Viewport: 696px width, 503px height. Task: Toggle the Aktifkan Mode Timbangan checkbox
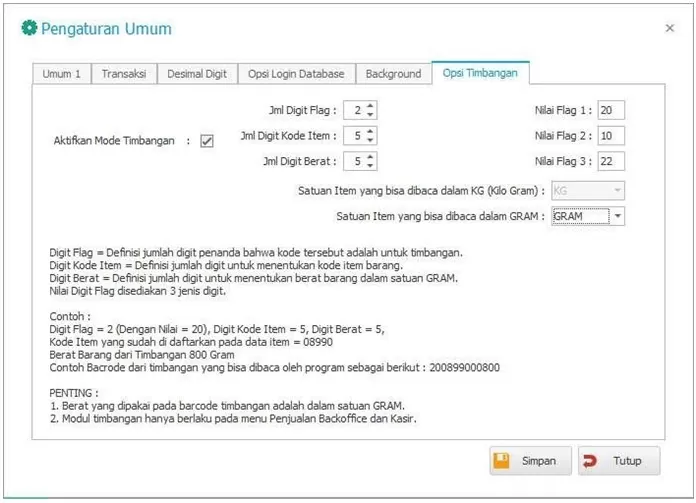(207, 141)
